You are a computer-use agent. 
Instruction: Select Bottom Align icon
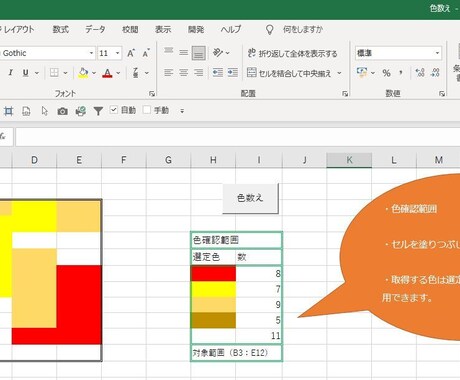tap(198, 53)
